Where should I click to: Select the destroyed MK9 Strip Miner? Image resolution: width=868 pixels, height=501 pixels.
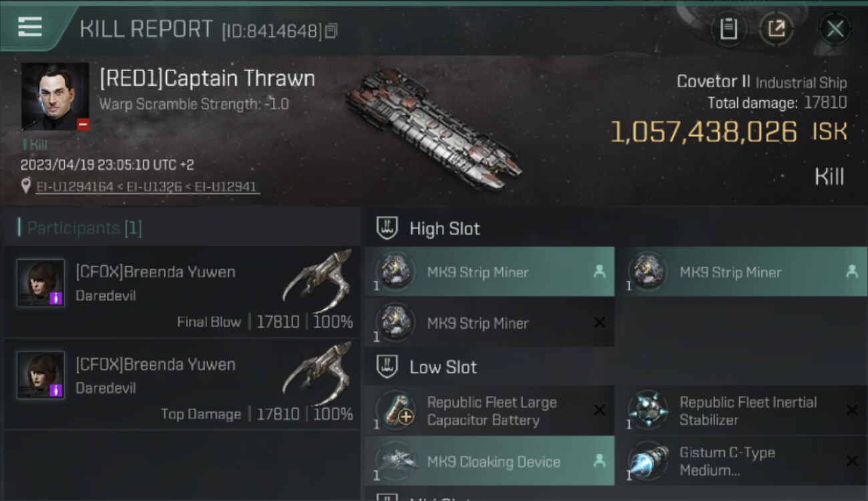coord(489,323)
